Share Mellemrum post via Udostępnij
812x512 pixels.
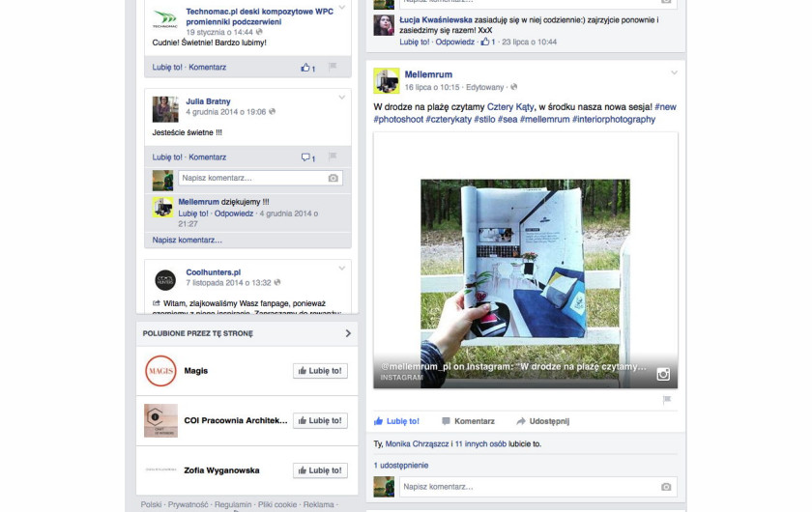point(542,421)
